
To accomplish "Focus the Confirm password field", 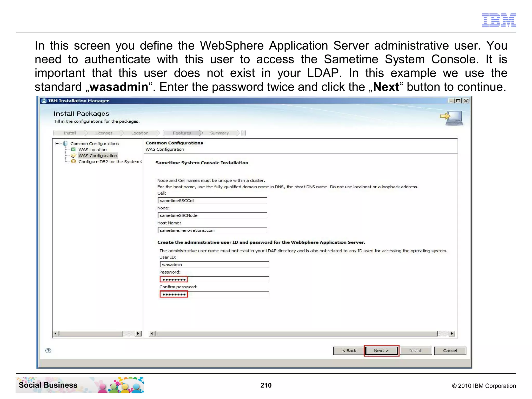I will (x=214, y=294).
